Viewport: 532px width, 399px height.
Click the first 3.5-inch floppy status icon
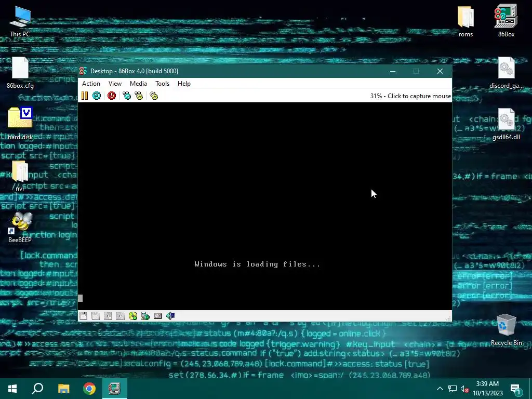coord(83,316)
